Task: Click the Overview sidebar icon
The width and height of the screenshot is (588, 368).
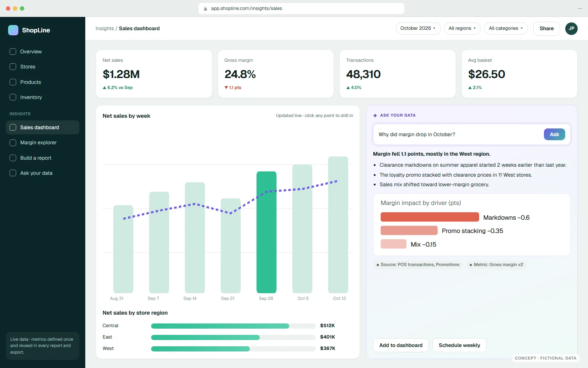Action: (13, 52)
